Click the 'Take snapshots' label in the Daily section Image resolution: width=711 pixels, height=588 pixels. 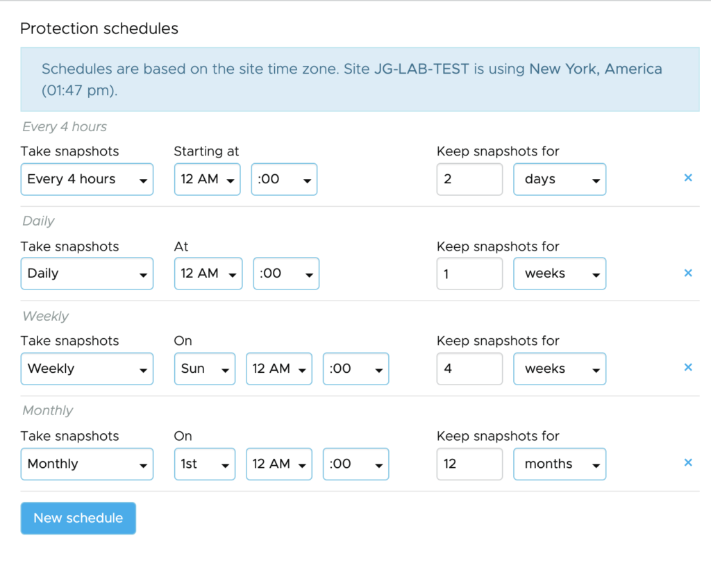click(x=70, y=246)
